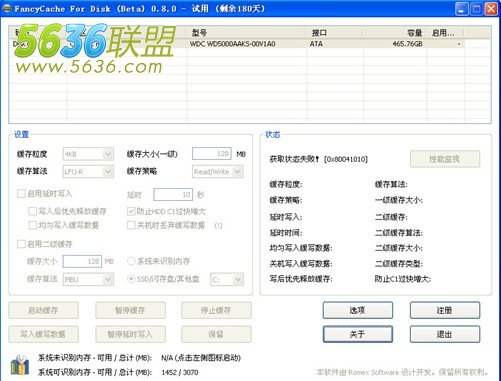Viewport: 501px width, 381px height.
Task: Select the 系统未识别内存 radio button
Action: [x=131, y=261]
